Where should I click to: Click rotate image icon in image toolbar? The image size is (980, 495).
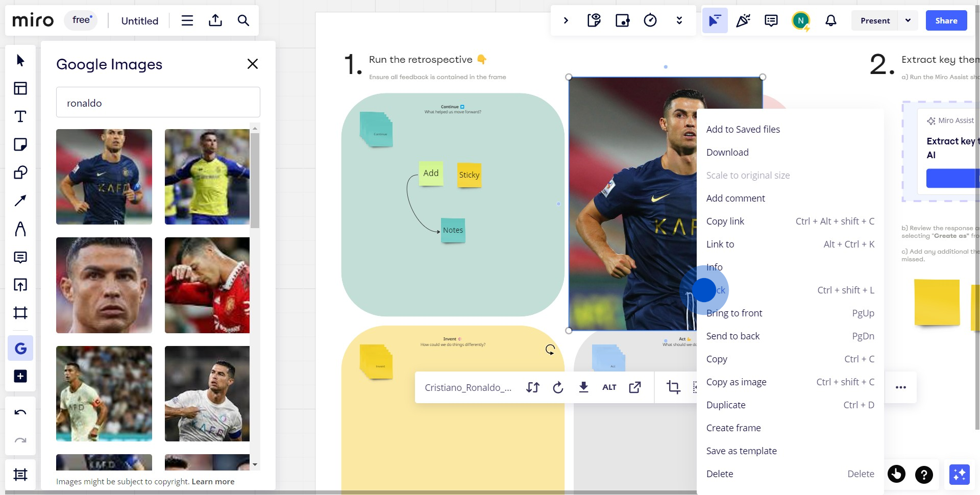(558, 387)
